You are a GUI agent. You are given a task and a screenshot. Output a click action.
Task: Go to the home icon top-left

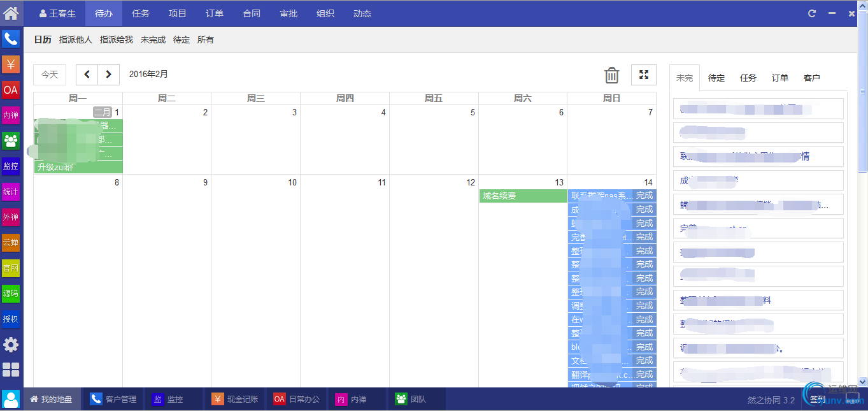point(11,12)
